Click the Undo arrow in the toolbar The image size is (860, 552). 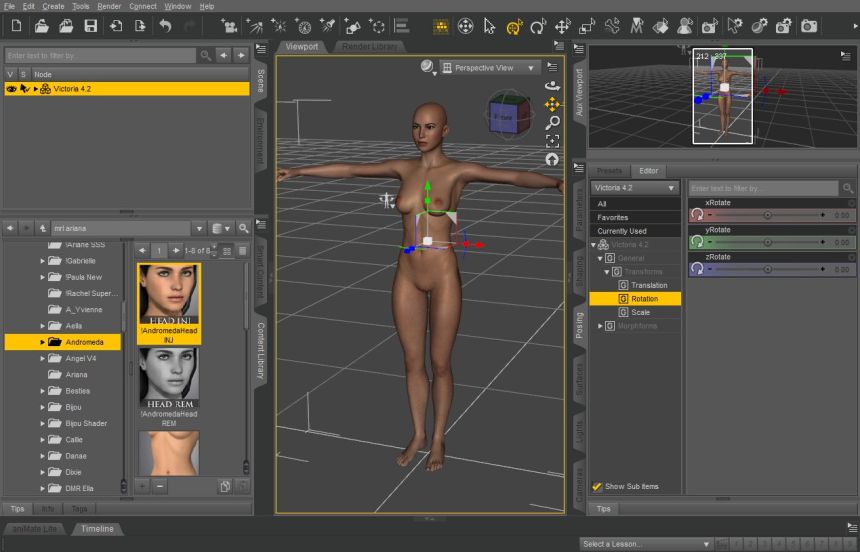click(165, 25)
